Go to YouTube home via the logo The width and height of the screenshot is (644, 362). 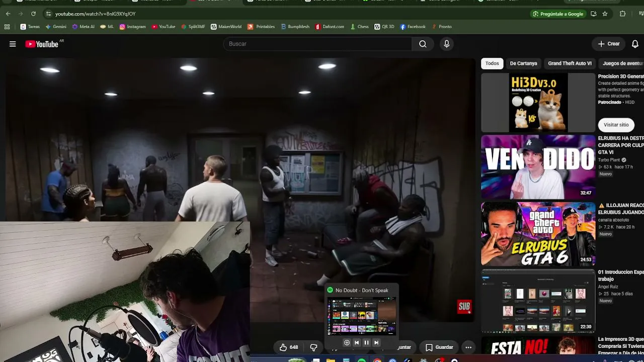pos(42,44)
